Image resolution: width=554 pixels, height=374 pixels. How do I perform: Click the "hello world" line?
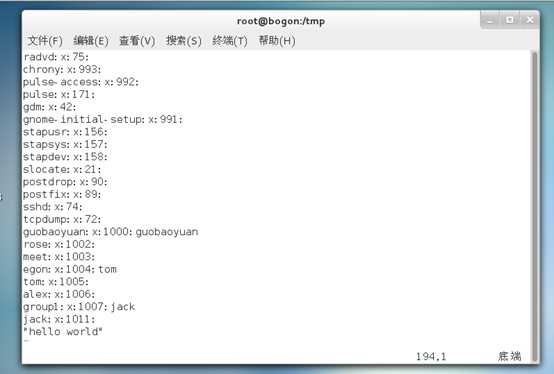click(x=63, y=332)
